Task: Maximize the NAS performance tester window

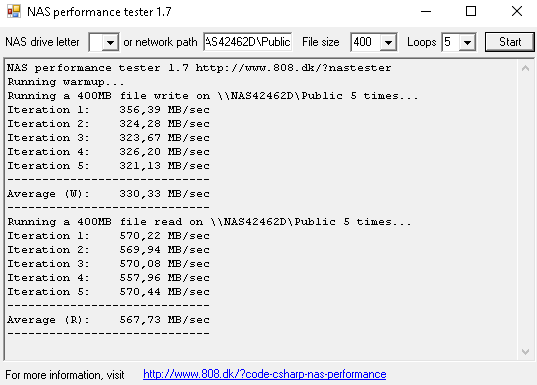Action: (471, 12)
